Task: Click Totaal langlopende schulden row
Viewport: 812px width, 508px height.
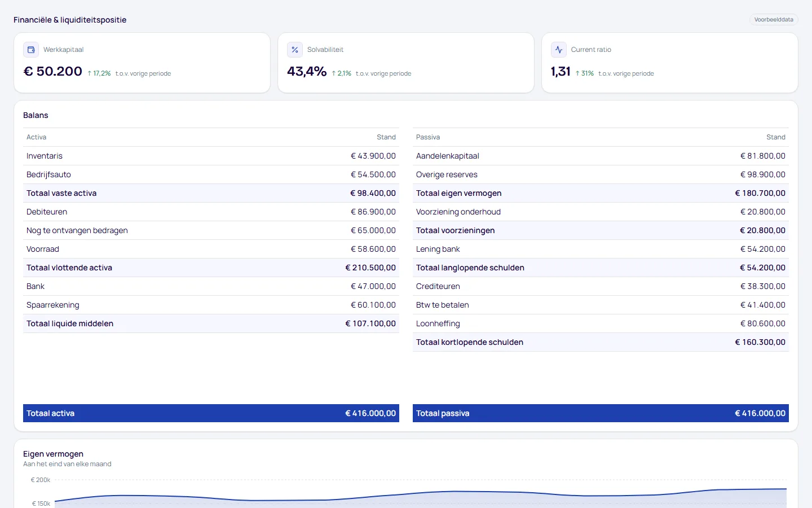Action: [x=601, y=268]
